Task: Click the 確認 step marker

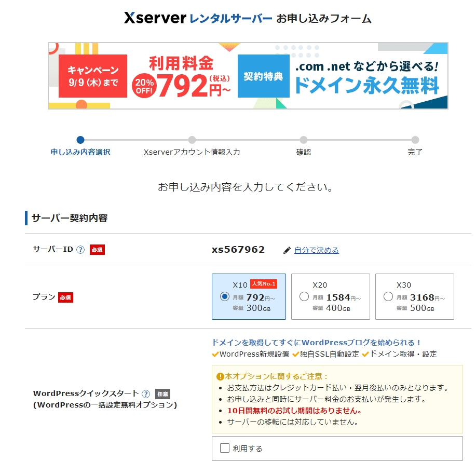Action: click(304, 140)
